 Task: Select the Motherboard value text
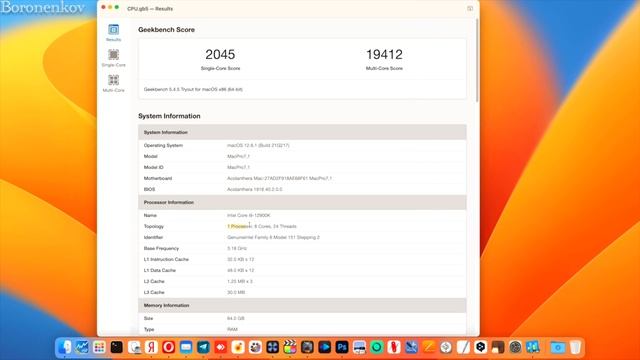coord(279,178)
